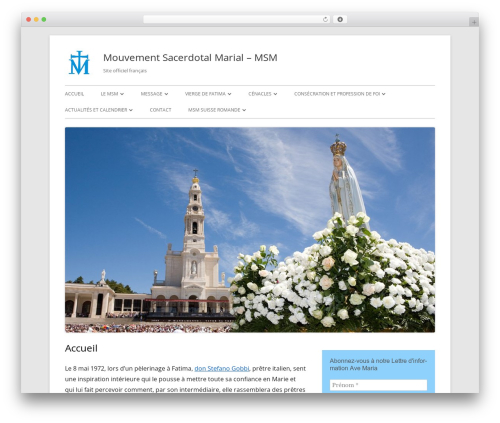Screen dimensions: 500x423
Task: Click the Prénom input field
Action: click(378, 385)
